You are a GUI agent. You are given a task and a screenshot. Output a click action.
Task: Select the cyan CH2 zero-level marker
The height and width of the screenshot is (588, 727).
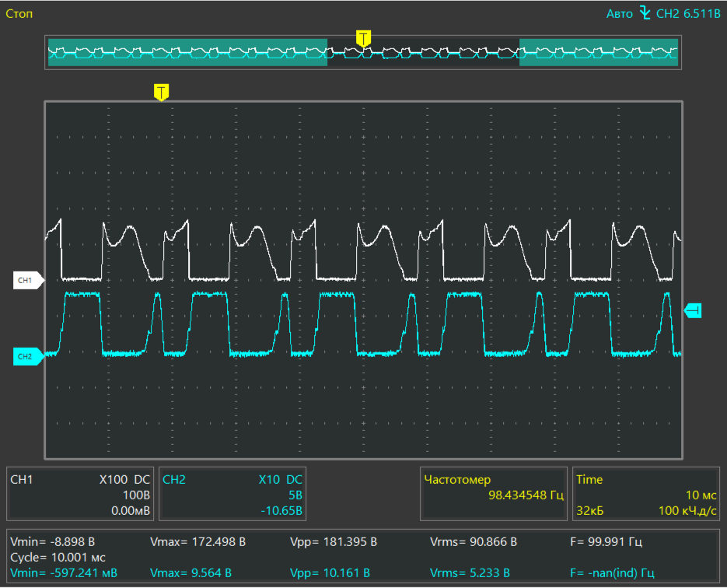coord(28,356)
